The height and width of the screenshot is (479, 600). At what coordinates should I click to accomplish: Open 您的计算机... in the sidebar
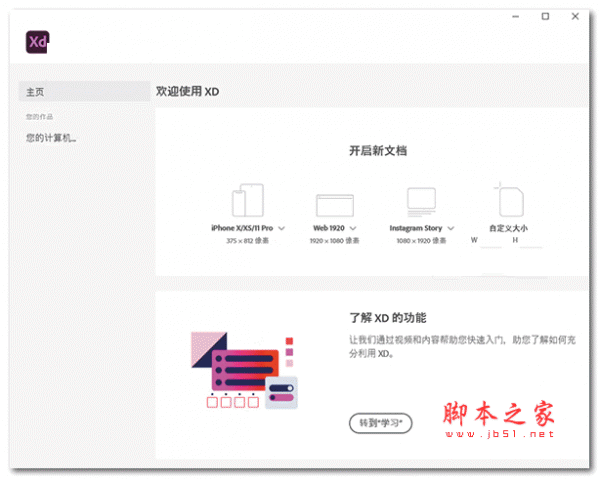[x=51, y=138]
